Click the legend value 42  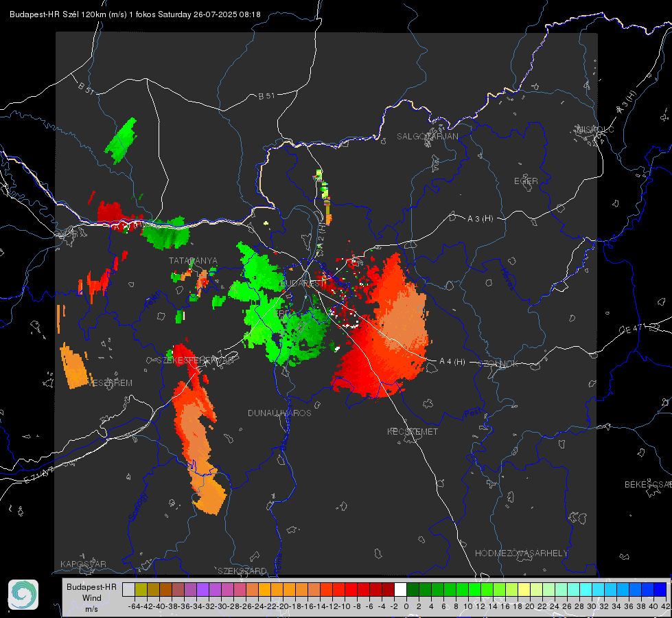click(x=666, y=606)
